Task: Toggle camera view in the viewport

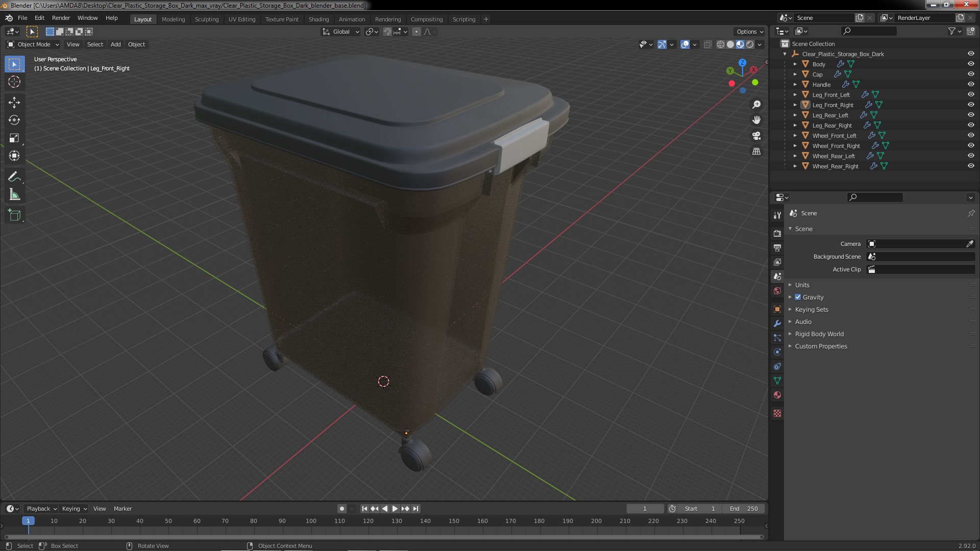Action: pos(756,136)
